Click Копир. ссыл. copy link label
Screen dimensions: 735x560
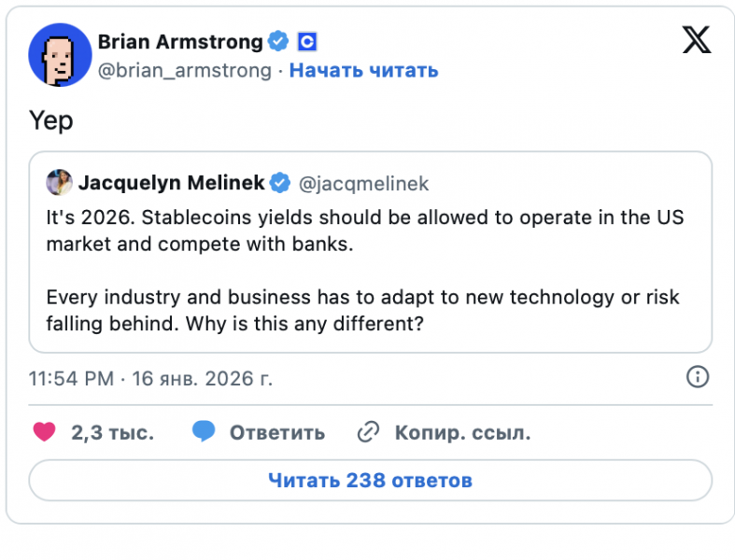(x=463, y=432)
